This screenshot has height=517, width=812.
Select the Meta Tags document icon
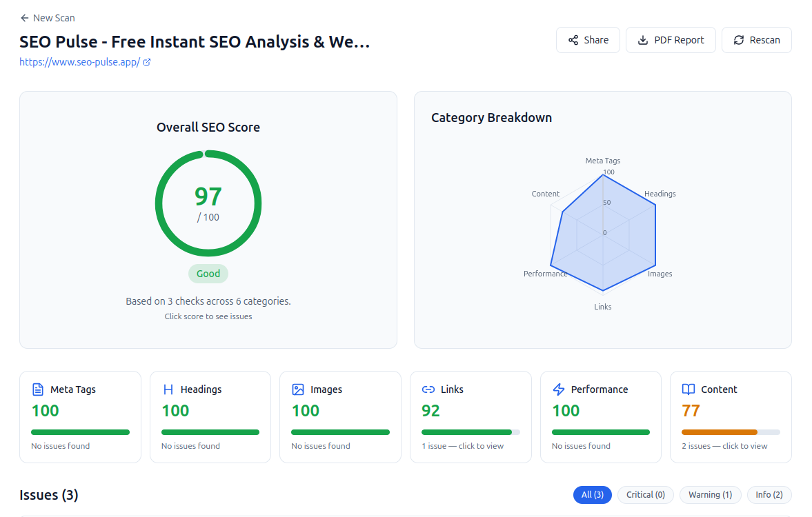point(38,389)
